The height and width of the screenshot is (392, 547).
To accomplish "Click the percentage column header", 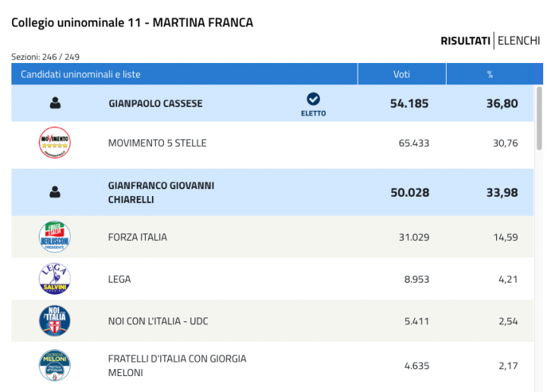I will pos(490,74).
